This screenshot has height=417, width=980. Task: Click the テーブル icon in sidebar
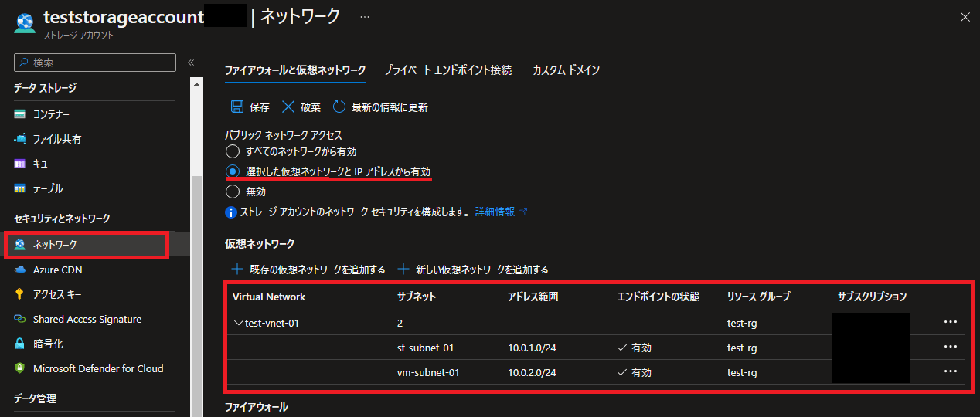click(20, 188)
